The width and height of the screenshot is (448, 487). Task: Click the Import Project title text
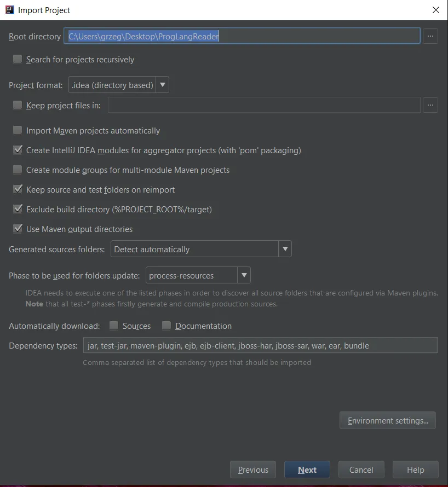point(44,10)
